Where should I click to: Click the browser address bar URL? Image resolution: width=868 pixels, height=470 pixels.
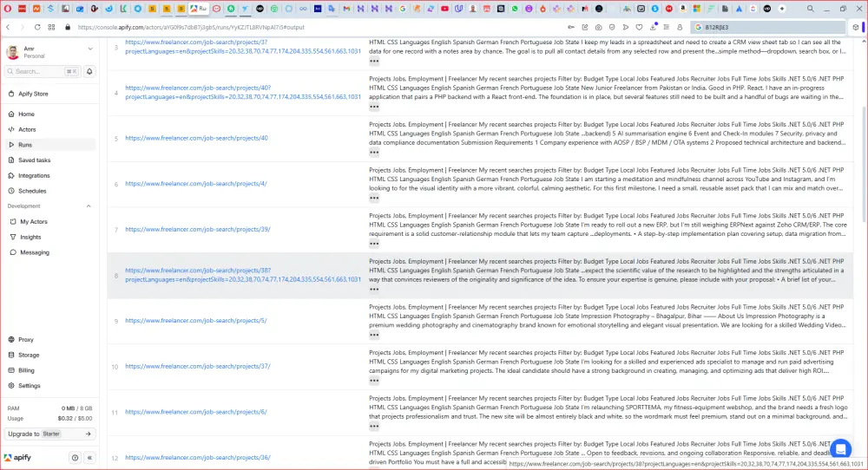(x=191, y=27)
